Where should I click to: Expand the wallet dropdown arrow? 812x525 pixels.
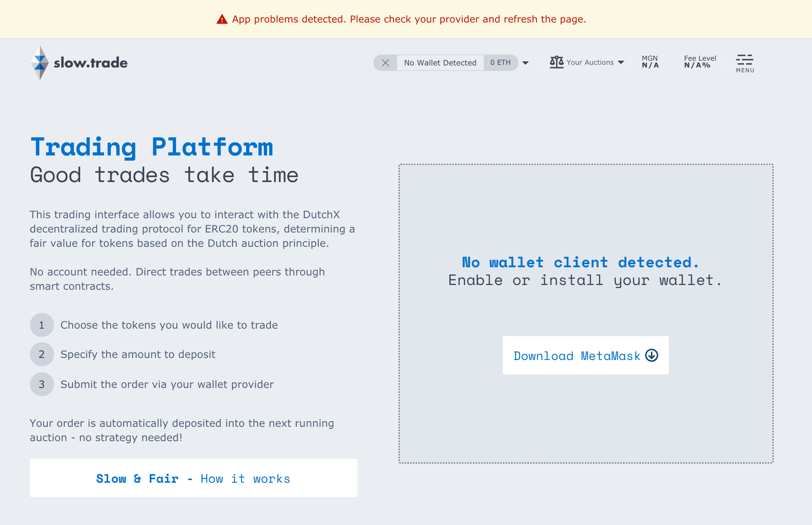point(525,63)
